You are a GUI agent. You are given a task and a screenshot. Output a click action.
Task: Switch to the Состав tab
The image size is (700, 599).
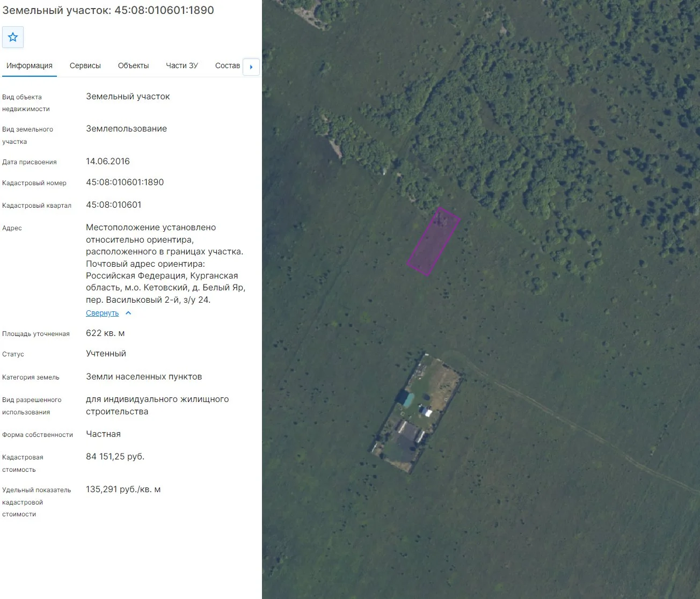coord(228,65)
